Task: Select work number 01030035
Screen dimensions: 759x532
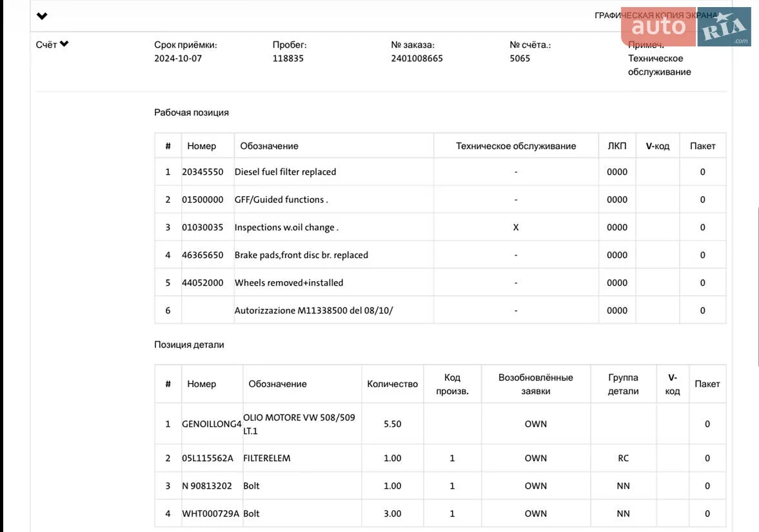Action: (x=203, y=227)
